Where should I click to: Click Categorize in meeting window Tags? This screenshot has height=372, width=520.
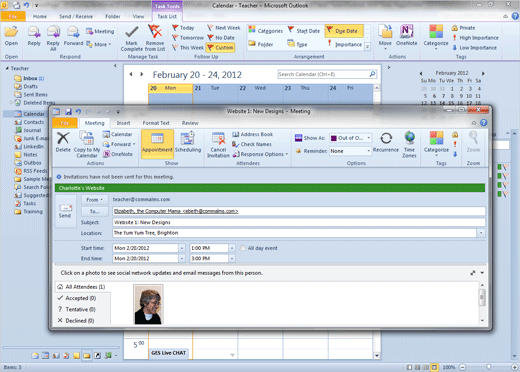[x=436, y=143]
